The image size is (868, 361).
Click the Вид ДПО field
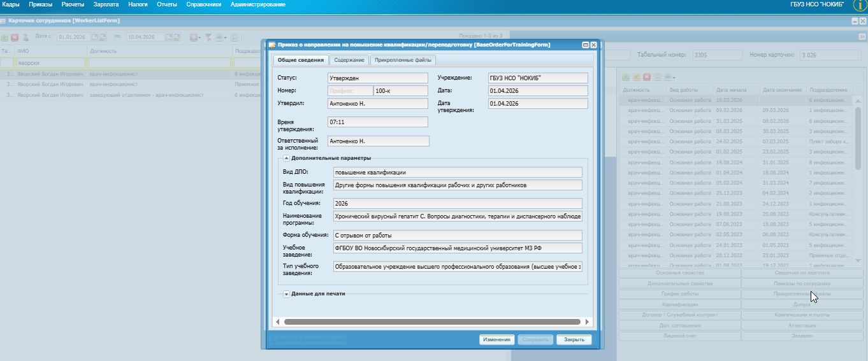(458, 172)
